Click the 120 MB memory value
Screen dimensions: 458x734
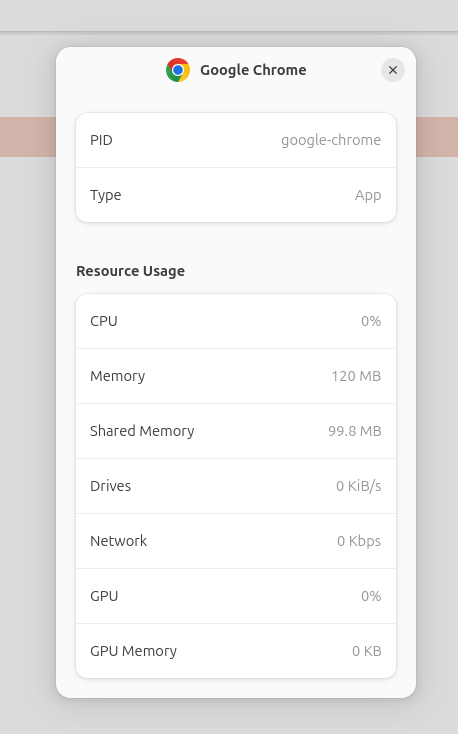coord(356,376)
